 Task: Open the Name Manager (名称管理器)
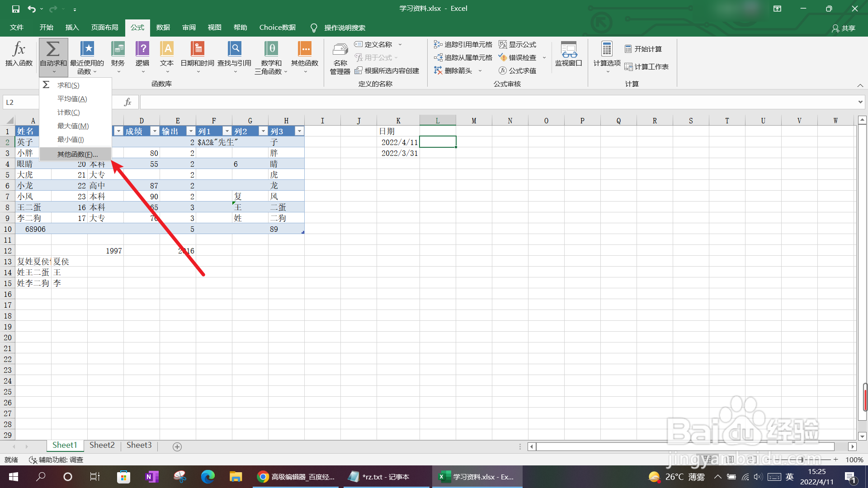click(x=340, y=58)
